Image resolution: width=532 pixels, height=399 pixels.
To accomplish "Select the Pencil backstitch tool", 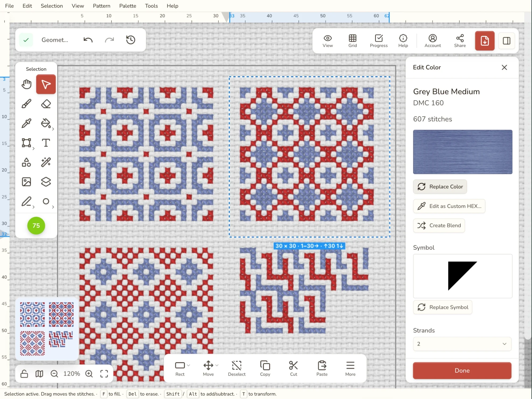I will 26,201.
